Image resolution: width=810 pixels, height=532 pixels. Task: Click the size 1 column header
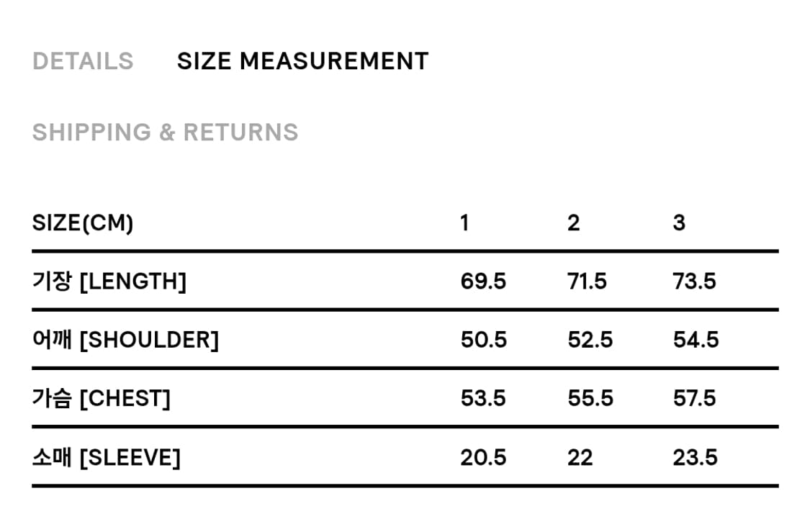coord(464,223)
